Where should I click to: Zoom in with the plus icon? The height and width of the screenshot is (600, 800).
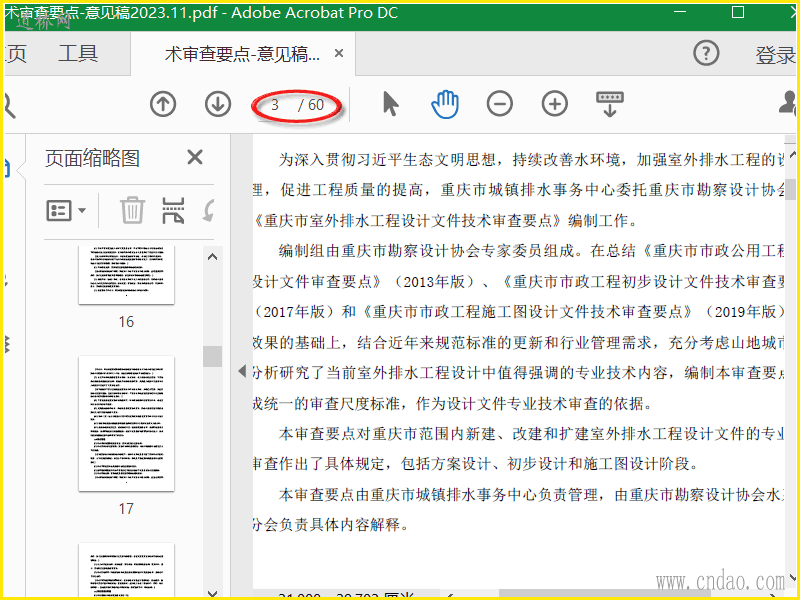[555, 105]
